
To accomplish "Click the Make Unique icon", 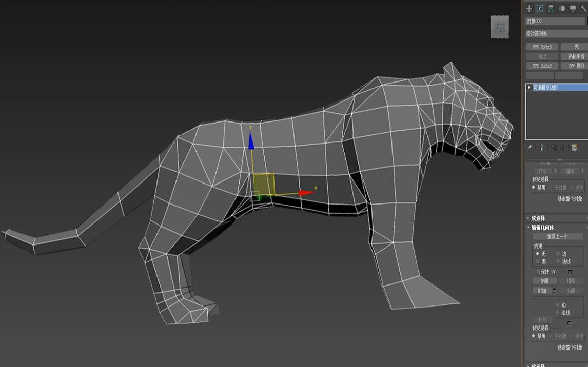I will coord(554,148).
